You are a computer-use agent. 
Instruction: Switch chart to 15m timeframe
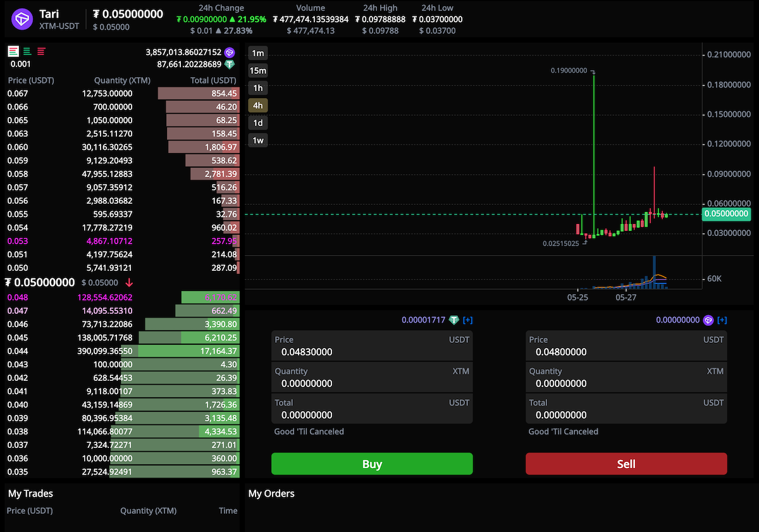point(257,70)
